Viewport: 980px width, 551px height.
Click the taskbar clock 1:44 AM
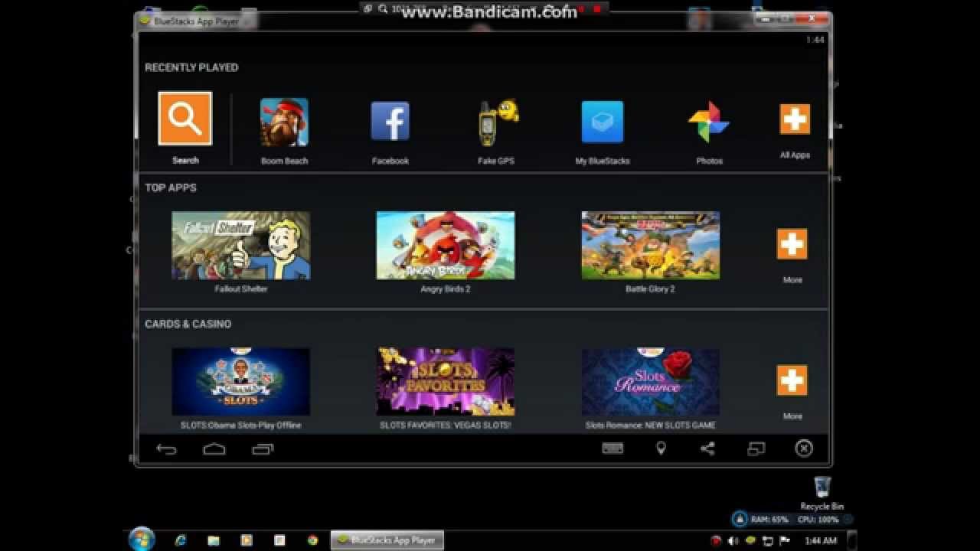[x=821, y=541]
